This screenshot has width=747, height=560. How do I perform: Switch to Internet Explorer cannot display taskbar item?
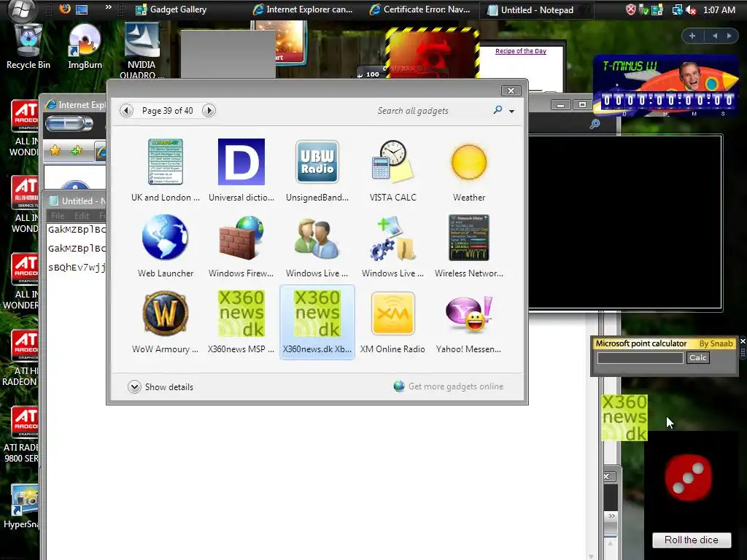point(303,9)
